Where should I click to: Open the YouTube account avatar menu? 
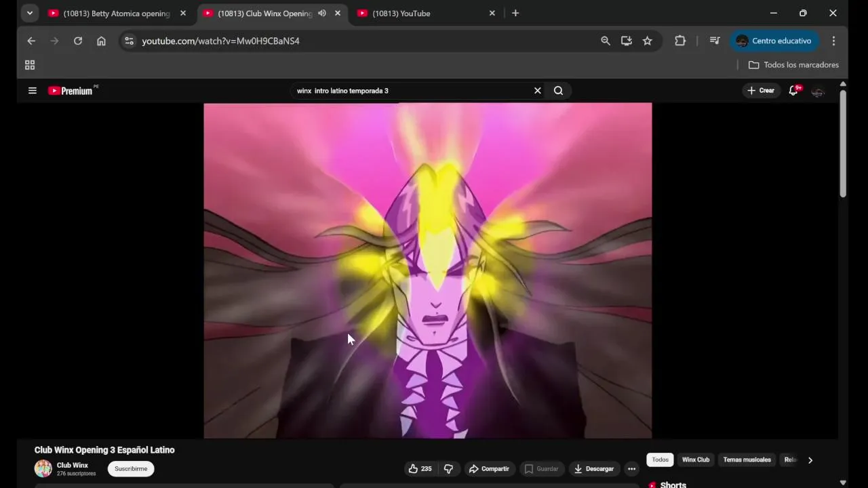[818, 91]
